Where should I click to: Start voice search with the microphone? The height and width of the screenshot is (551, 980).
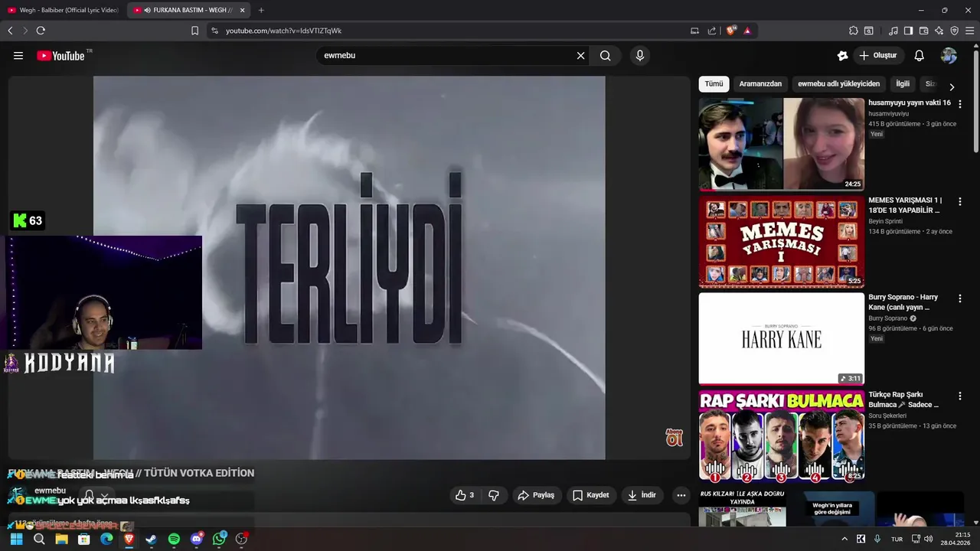coord(640,56)
